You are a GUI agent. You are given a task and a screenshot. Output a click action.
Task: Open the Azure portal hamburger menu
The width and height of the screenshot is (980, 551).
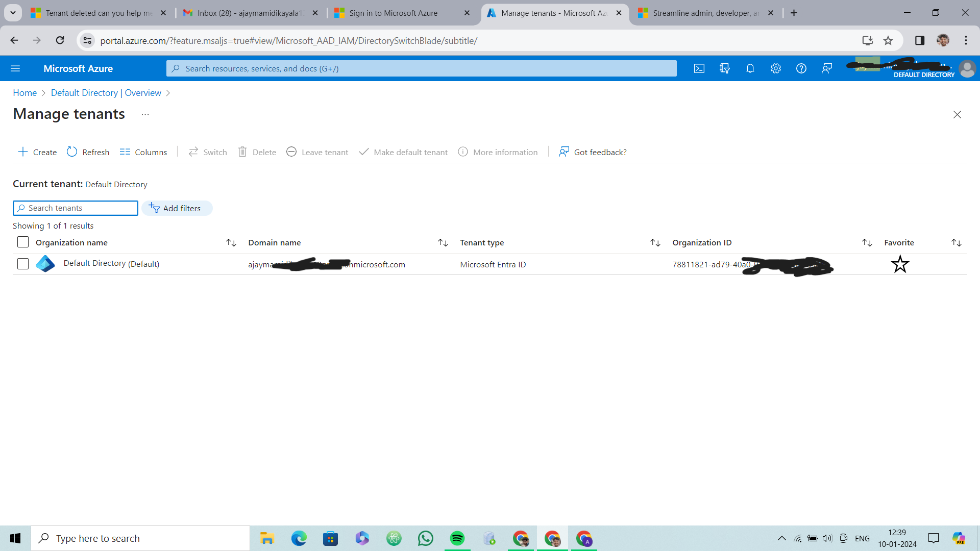point(15,68)
